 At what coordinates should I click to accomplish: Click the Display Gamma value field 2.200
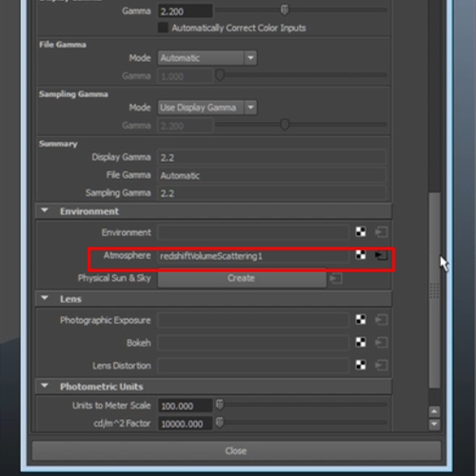[185, 11]
